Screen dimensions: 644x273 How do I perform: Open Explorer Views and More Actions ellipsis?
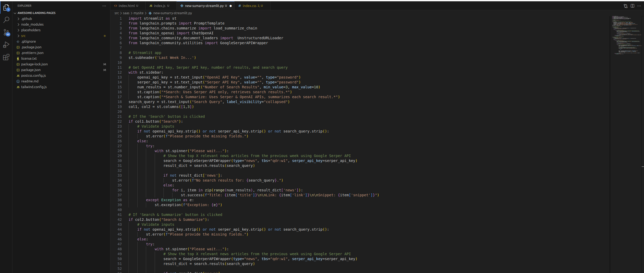[104, 6]
